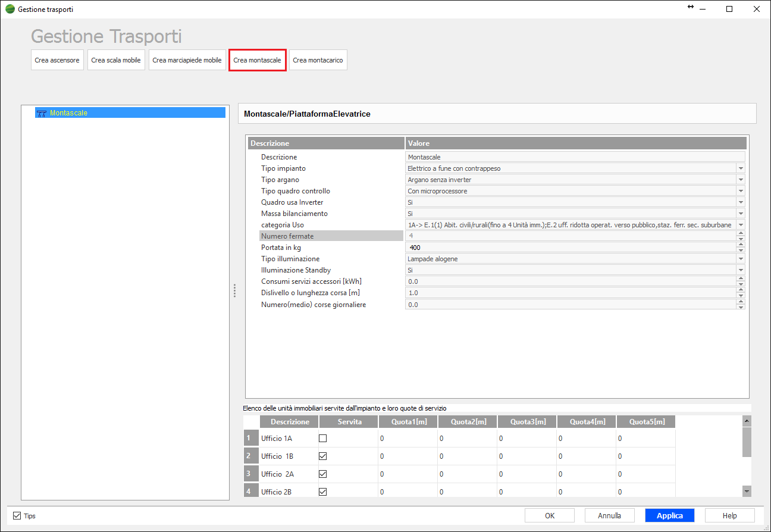Click the Annulla button

(x=609, y=515)
